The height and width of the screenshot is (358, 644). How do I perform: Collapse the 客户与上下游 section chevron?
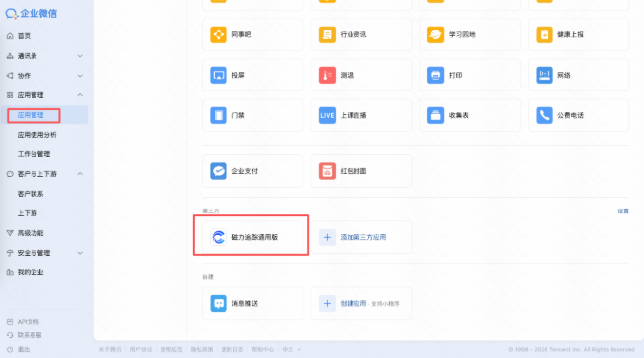tap(80, 174)
